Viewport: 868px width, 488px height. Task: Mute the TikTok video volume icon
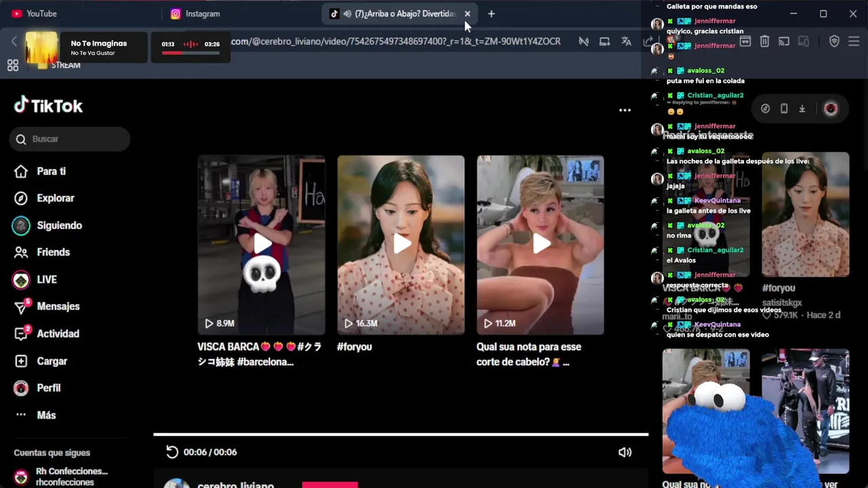[x=625, y=452]
